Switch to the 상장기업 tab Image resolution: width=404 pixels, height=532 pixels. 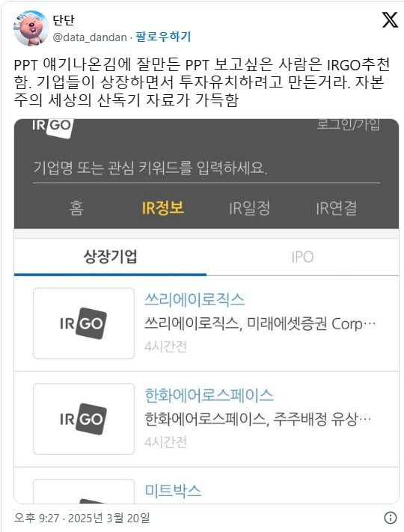pos(110,257)
